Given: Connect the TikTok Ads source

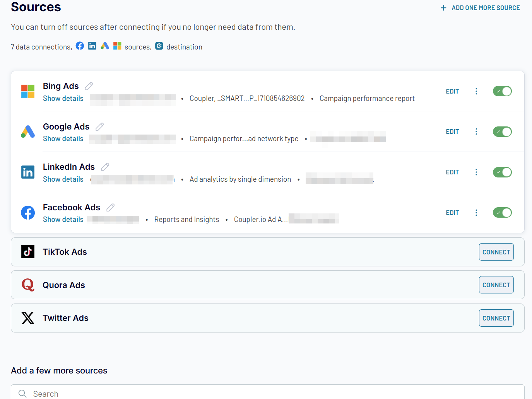Looking at the screenshot, I should [x=496, y=252].
